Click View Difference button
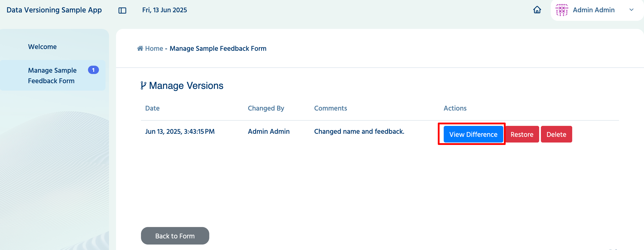 click(x=473, y=134)
